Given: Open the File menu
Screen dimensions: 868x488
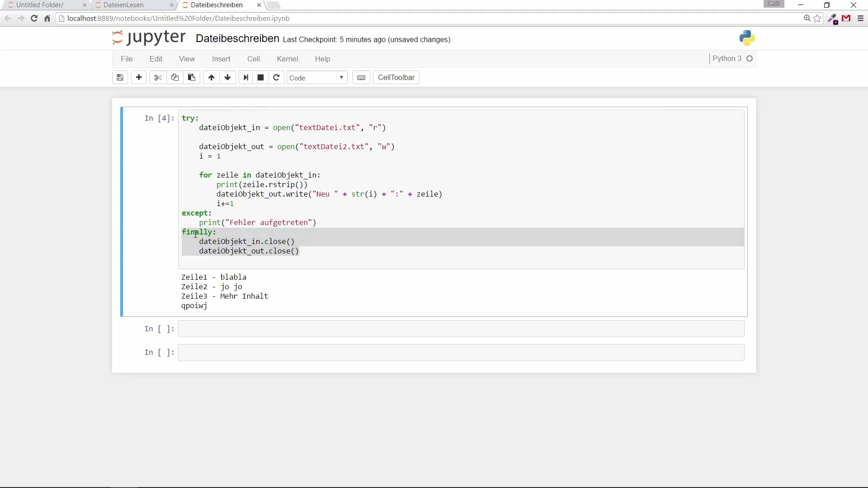Looking at the screenshot, I should (x=127, y=59).
